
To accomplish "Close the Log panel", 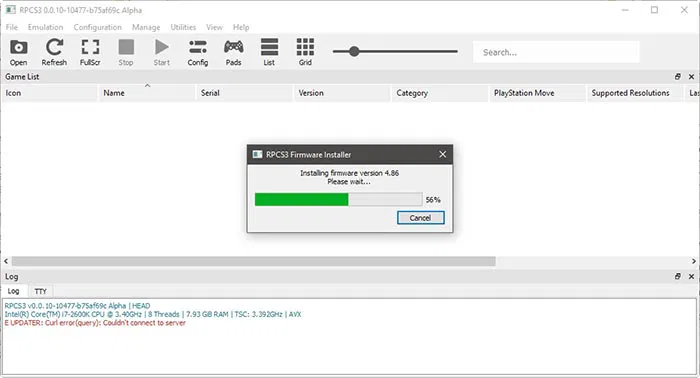I will point(691,276).
